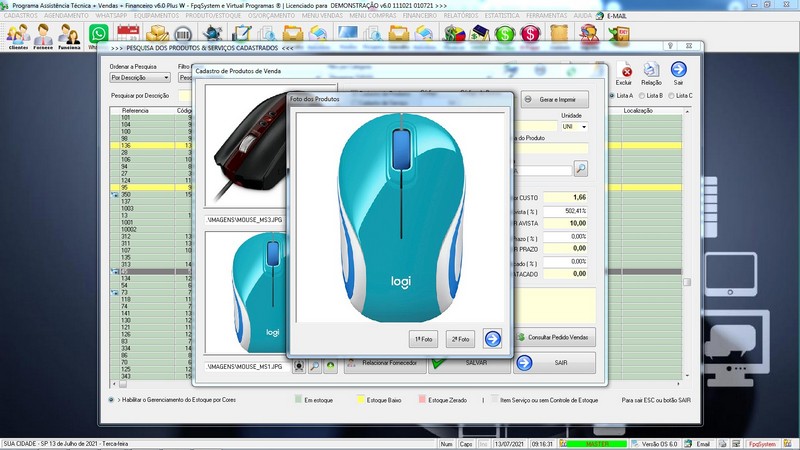Screen dimensions: 800x450
Task: Click the webcam capture icon beside MOUSE_MS1.JPG
Action: click(x=299, y=366)
